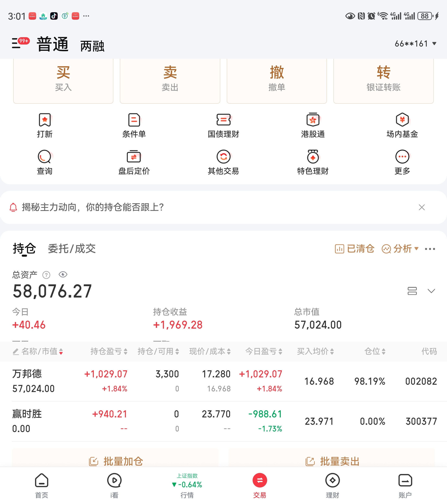
Task: Toggle total assets visibility eye icon
Action: (x=63, y=274)
